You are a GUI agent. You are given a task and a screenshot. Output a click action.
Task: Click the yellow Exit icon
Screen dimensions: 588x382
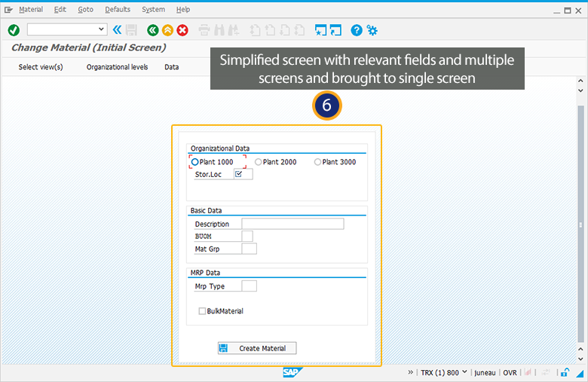point(167,30)
